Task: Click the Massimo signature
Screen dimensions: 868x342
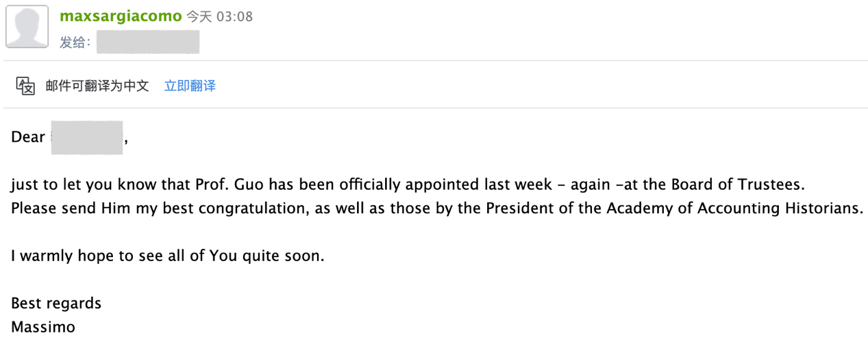Action: click(43, 327)
